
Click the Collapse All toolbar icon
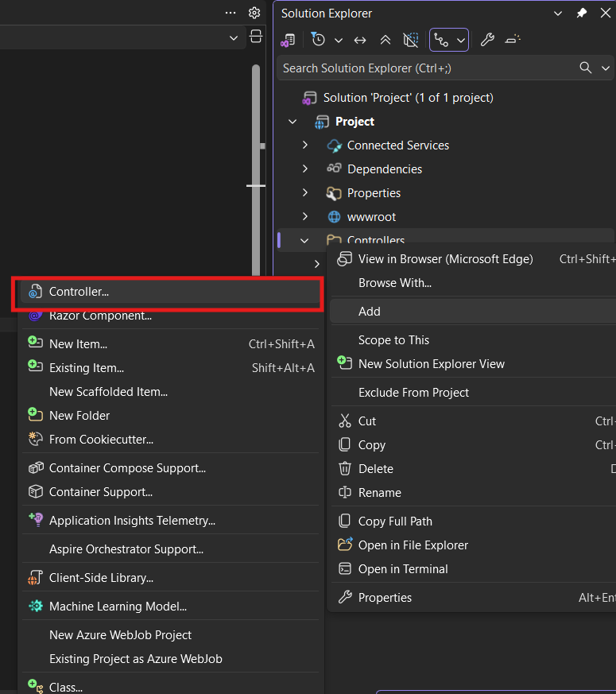tap(385, 40)
